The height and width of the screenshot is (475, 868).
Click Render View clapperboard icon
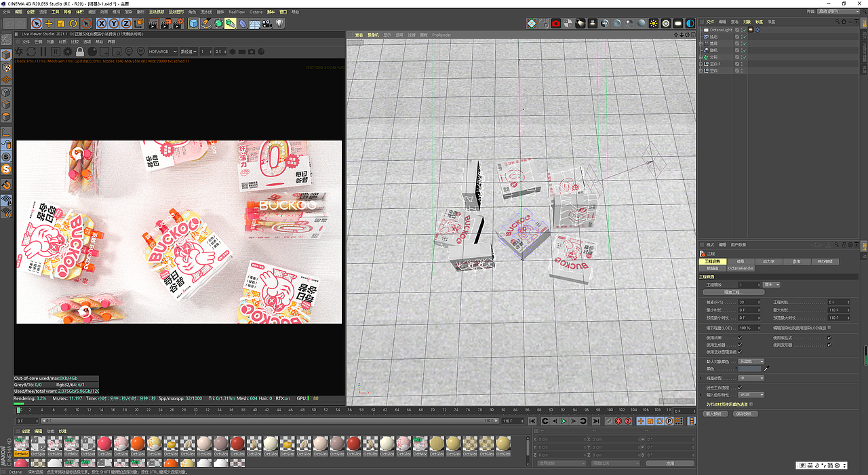click(x=153, y=23)
